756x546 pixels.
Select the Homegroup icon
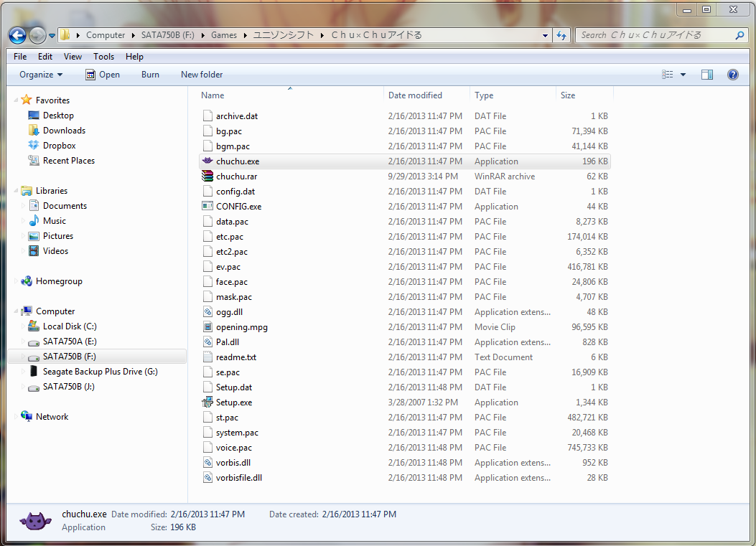point(27,281)
